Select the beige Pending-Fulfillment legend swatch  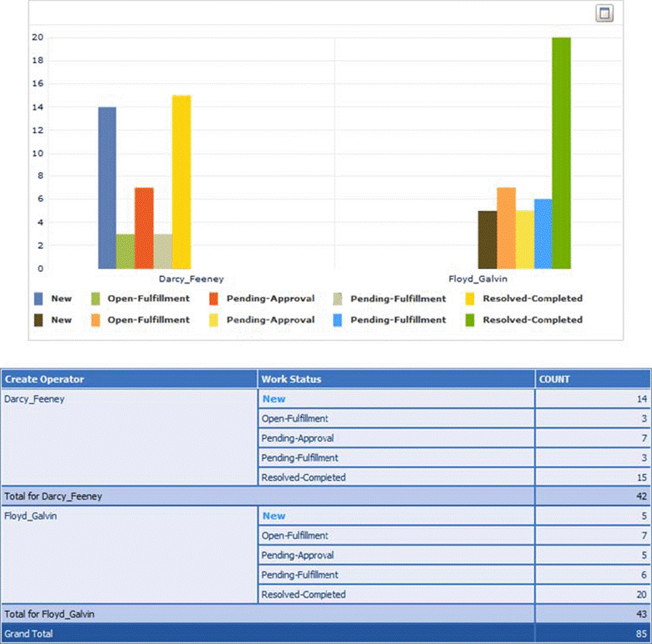tap(338, 299)
